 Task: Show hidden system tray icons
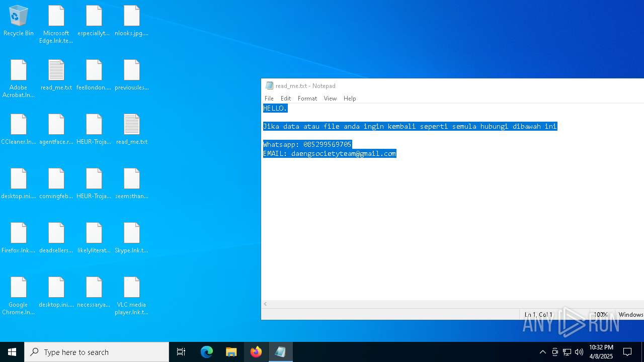(x=542, y=352)
